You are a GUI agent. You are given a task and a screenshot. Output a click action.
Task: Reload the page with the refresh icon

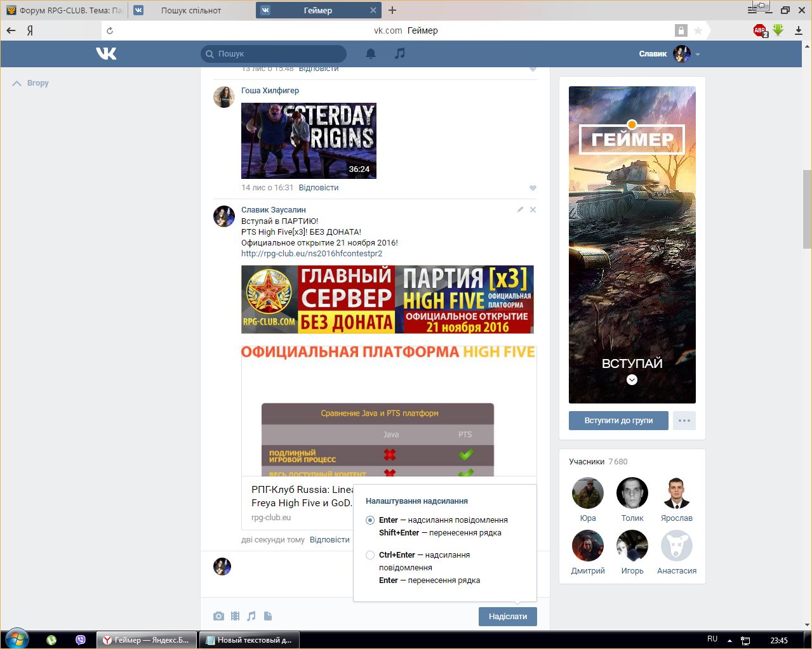(110, 30)
